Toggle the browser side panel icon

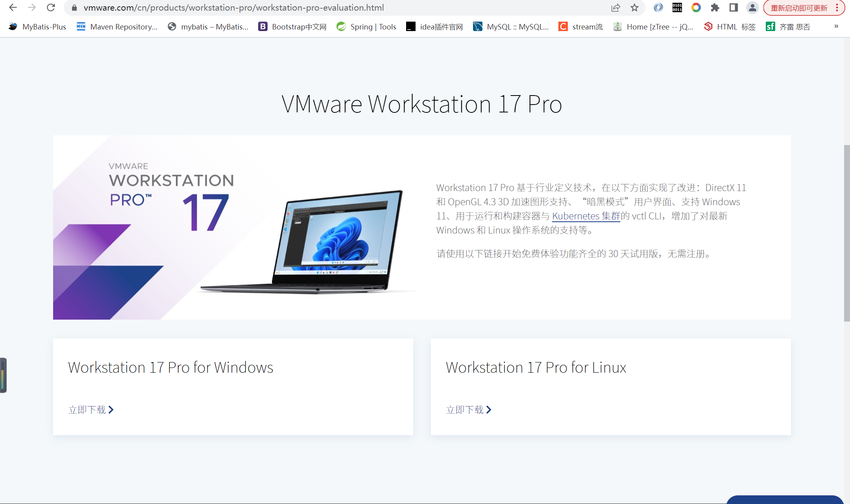click(734, 7)
